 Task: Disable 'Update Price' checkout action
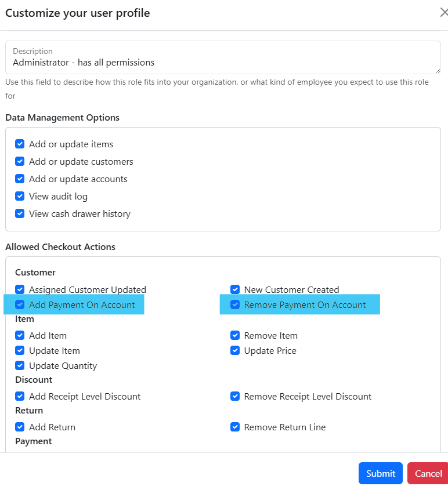click(x=235, y=350)
